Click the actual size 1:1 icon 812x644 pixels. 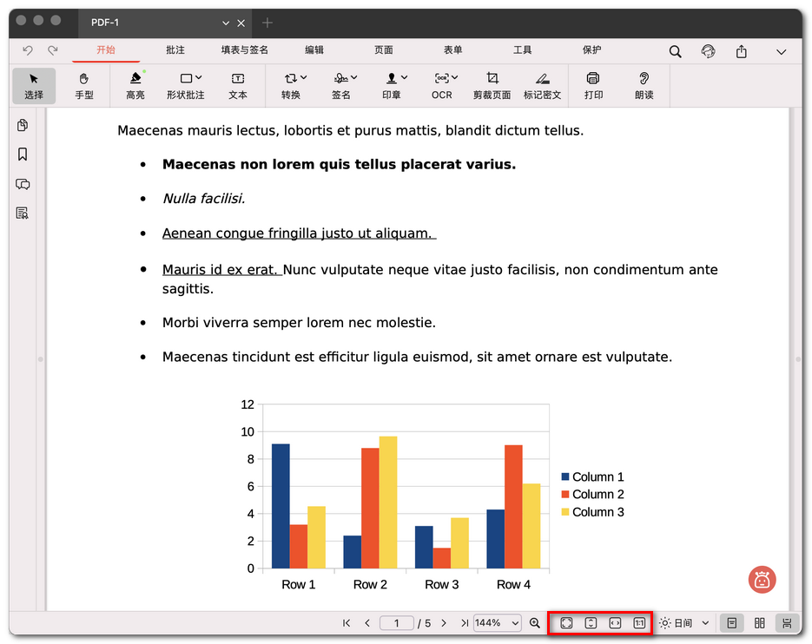coord(639,623)
